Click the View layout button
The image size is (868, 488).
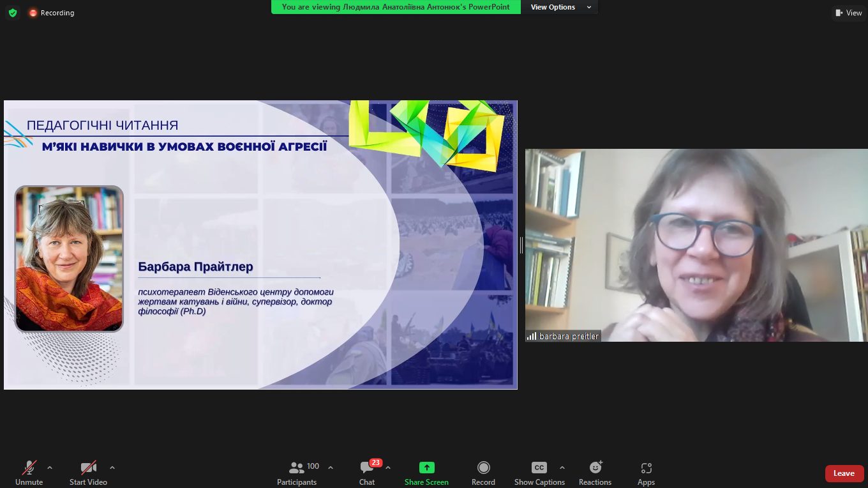tap(848, 13)
